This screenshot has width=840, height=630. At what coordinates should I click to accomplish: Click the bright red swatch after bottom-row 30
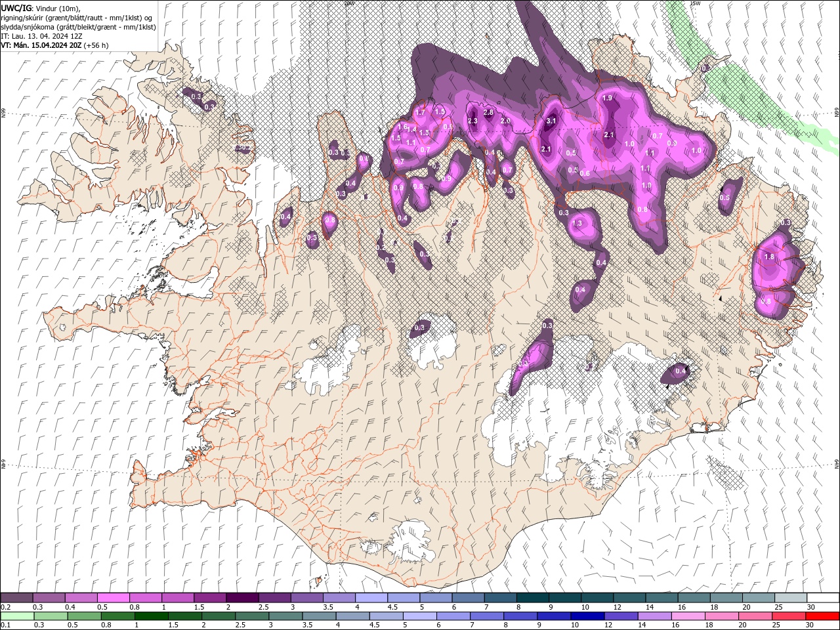822,616
